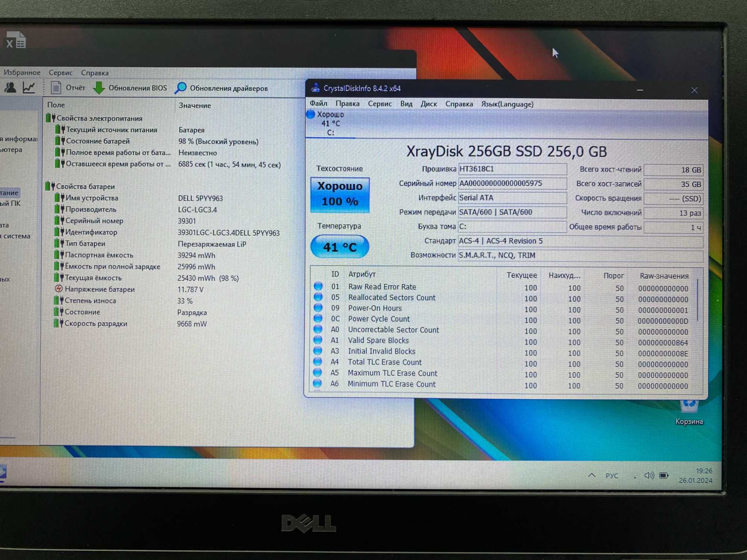Click the Excel file icon on desktop
747x560 pixels.
pos(16,40)
